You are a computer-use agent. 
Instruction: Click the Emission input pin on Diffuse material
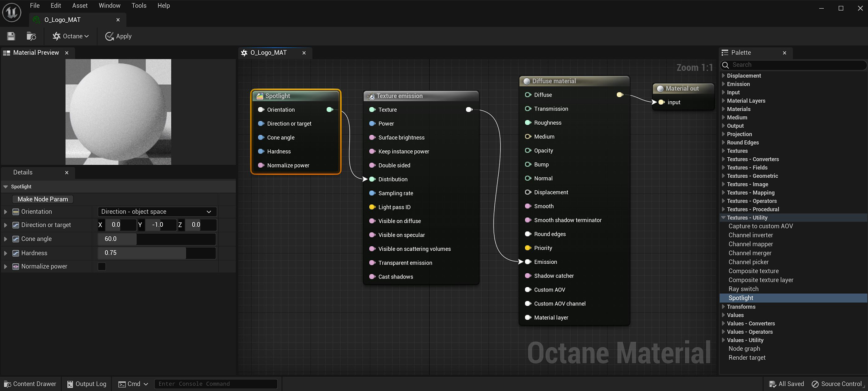coord(528,262)
